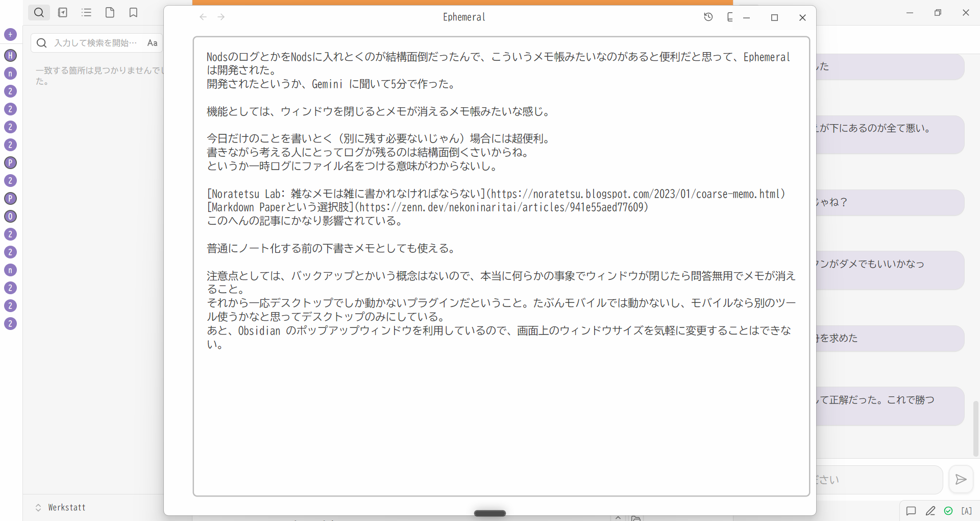The image size is (980, 521).
Task: Click the chat bubble ending "て正解だった。これで勝つ"
Action: click(890, 406)
